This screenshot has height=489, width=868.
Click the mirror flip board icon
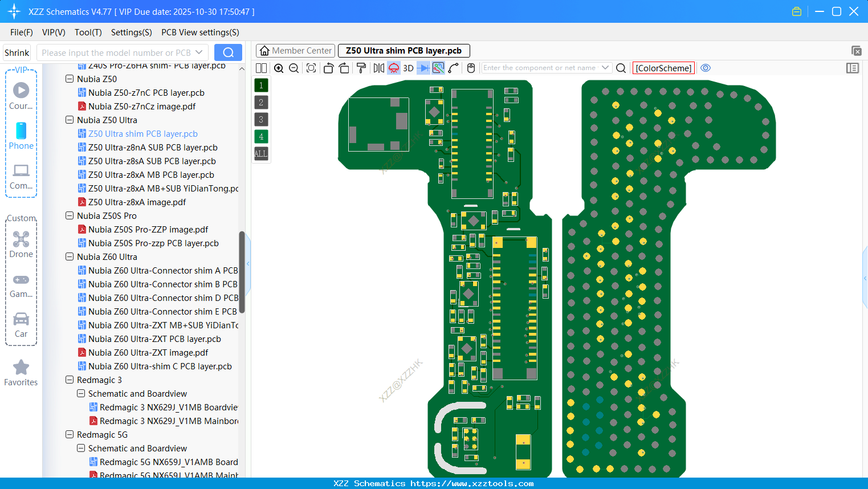tap(377, 68)
